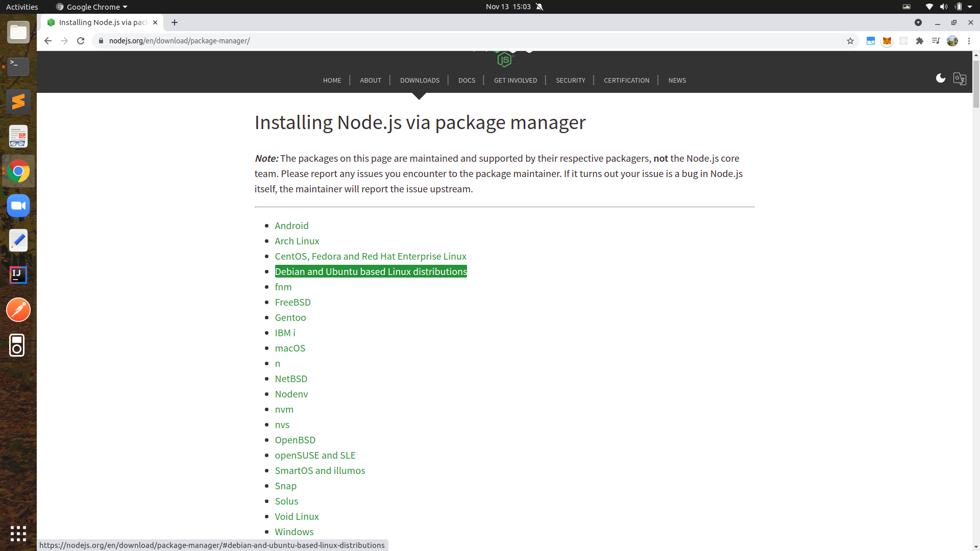Expand Google Chrome app menu in top bar

tap(92, 7)
